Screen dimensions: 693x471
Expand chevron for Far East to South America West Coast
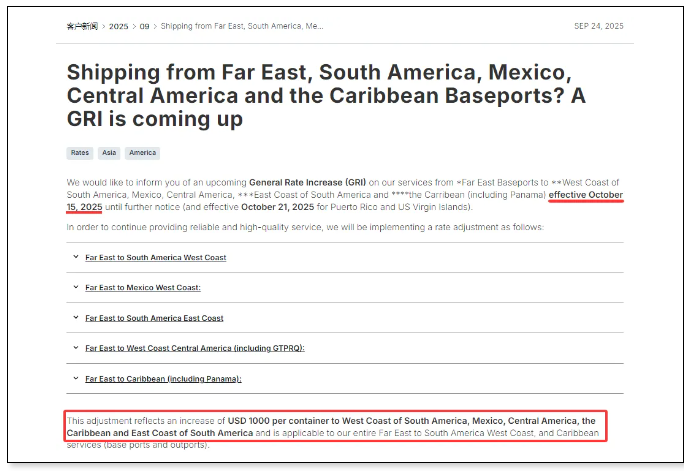pyautogui.click(x=76, y=257)
